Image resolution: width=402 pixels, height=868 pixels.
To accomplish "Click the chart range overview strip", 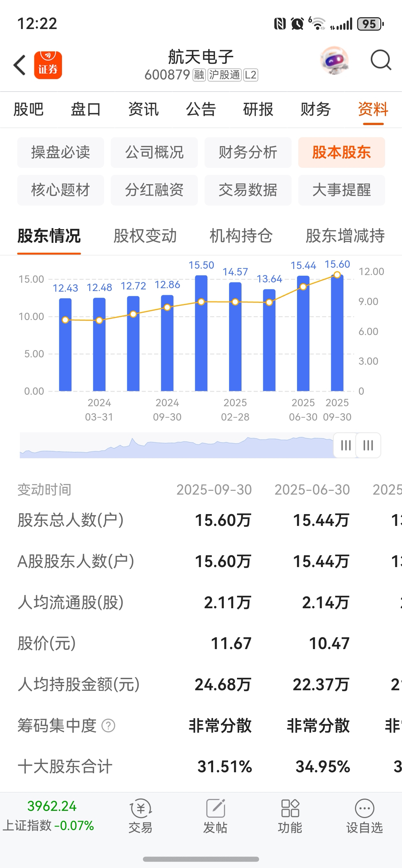I will click(176, 445).
